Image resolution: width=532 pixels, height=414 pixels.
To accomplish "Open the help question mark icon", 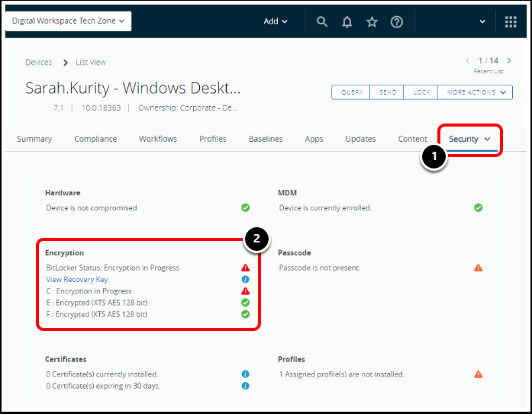I will tap(397, 22).
